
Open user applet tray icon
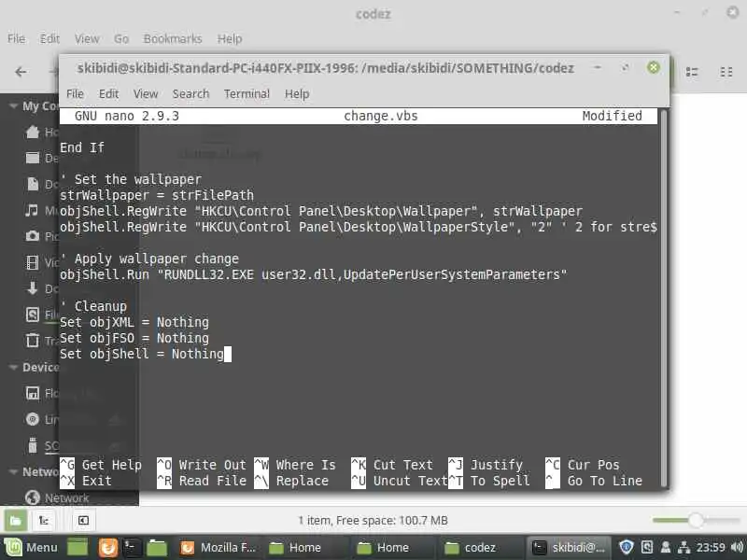click(666, 548)
